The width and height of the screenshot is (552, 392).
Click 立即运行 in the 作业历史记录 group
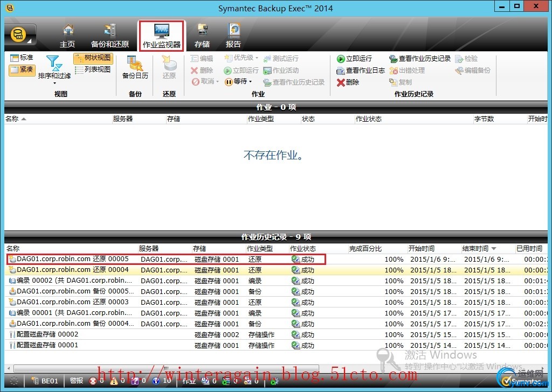point(354,58)
